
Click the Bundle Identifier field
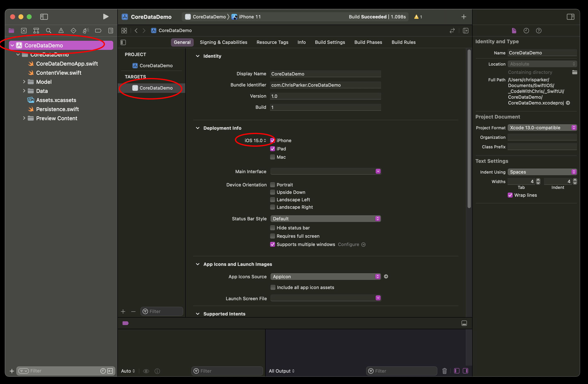(x=325, y=85)
